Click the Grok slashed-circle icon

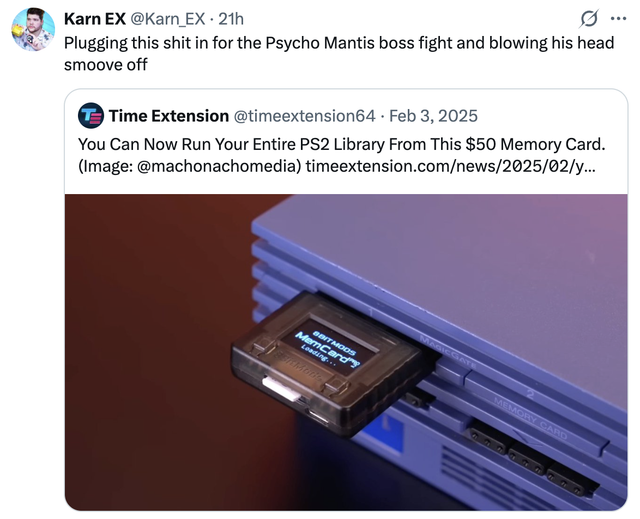tap(589, 19)
